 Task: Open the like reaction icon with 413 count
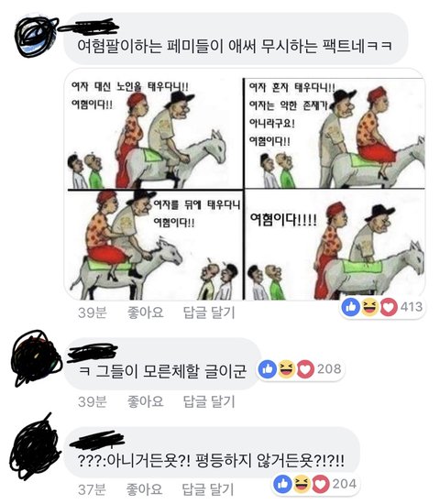351,307
